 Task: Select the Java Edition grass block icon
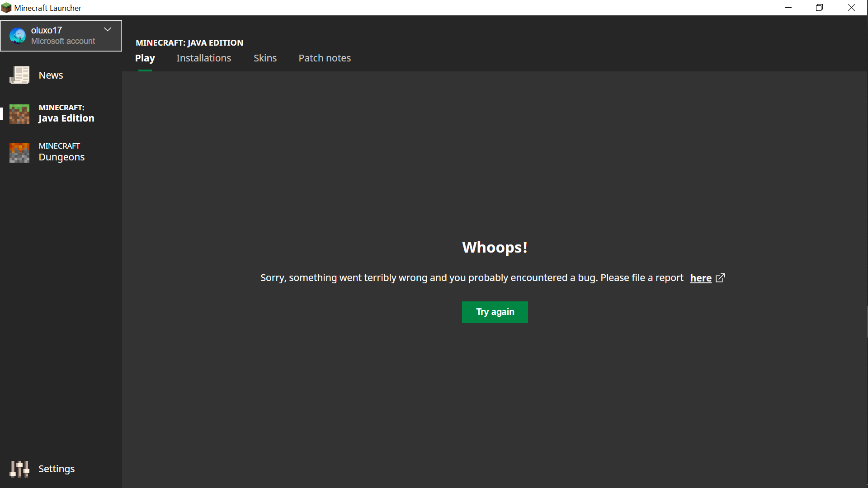19,114
